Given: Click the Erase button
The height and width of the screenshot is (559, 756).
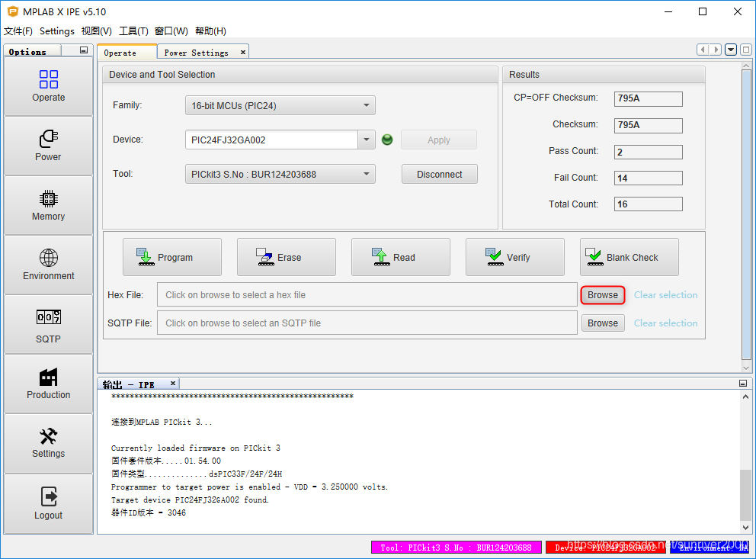Looking at the screenshot, I should [x=287, y=257].
